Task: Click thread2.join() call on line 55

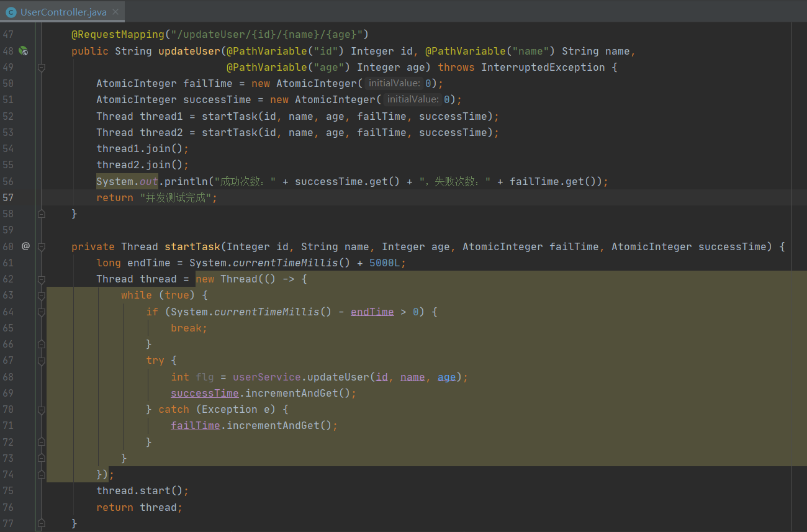Action: [142, 165]
